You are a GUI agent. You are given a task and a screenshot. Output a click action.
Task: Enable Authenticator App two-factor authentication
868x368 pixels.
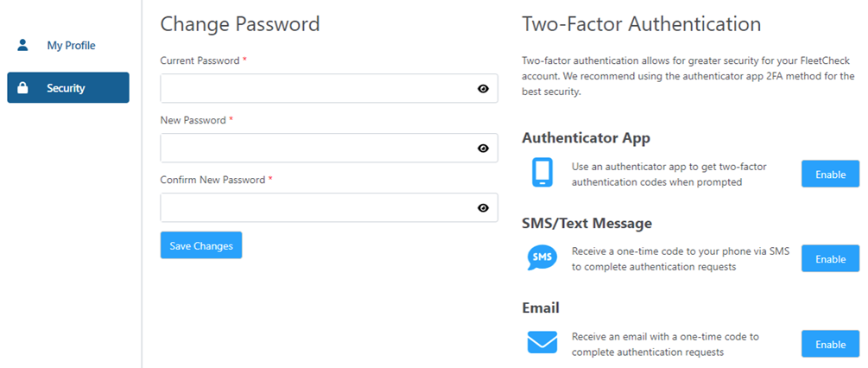[830, 174]
